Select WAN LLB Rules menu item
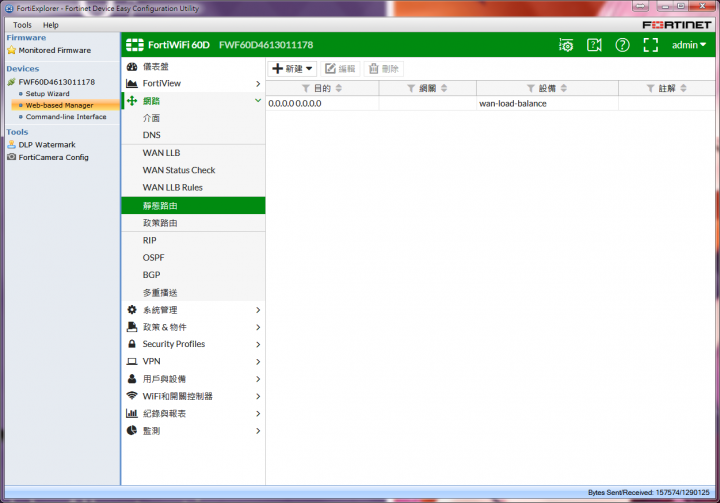This screenshot has height=503, width=720. tap(193, 187)
